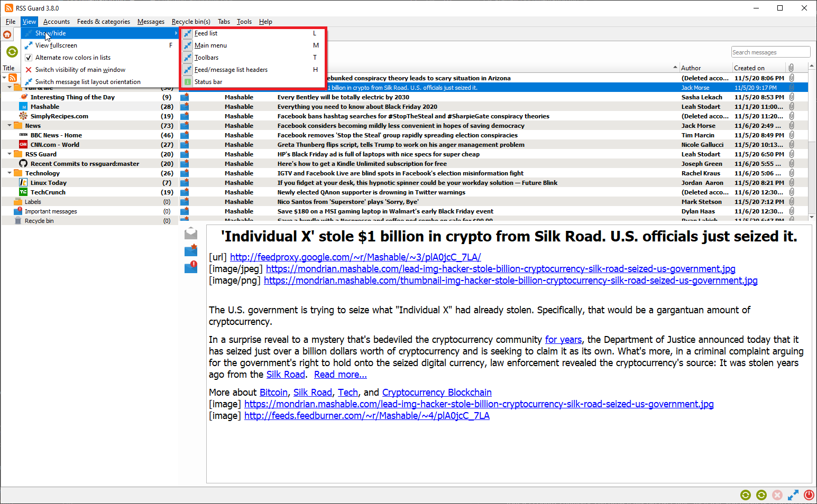
Task: Click the red power quit icon in status bar
Action: [809, 495]
